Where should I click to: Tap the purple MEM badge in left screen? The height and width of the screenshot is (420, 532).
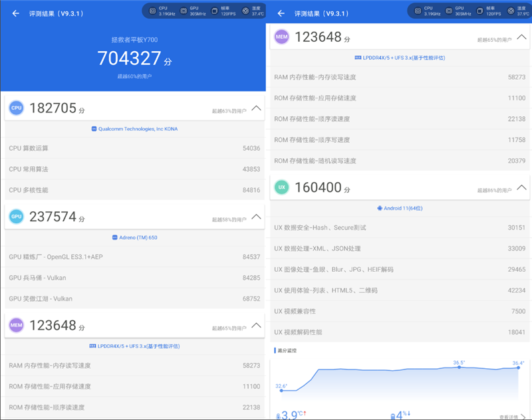point(16,325)
